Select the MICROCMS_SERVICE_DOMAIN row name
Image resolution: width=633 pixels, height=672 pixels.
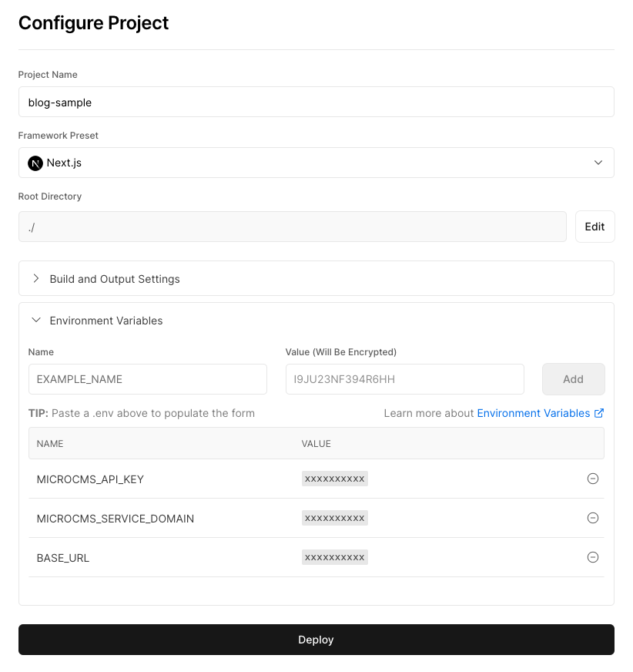[x=116, y=519]
